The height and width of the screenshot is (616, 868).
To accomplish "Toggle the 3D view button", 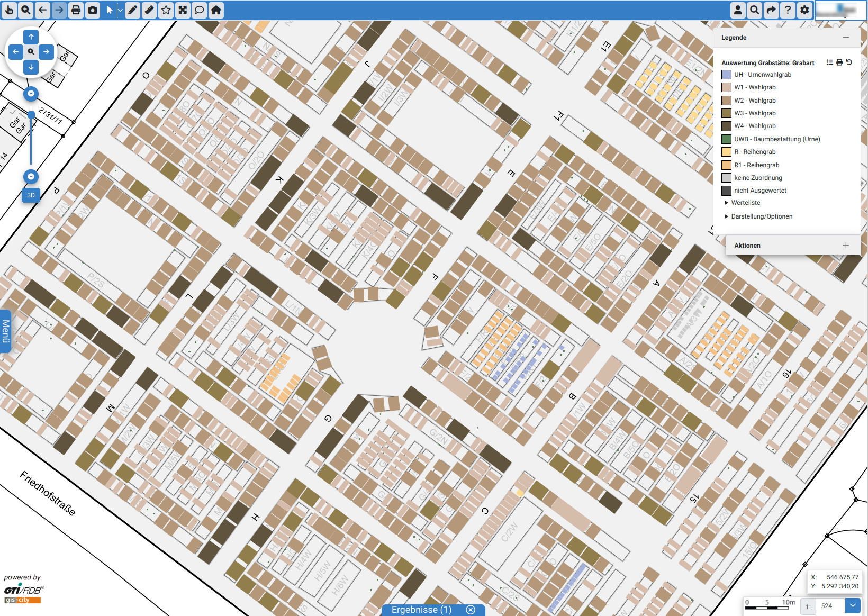I will 31,195.
